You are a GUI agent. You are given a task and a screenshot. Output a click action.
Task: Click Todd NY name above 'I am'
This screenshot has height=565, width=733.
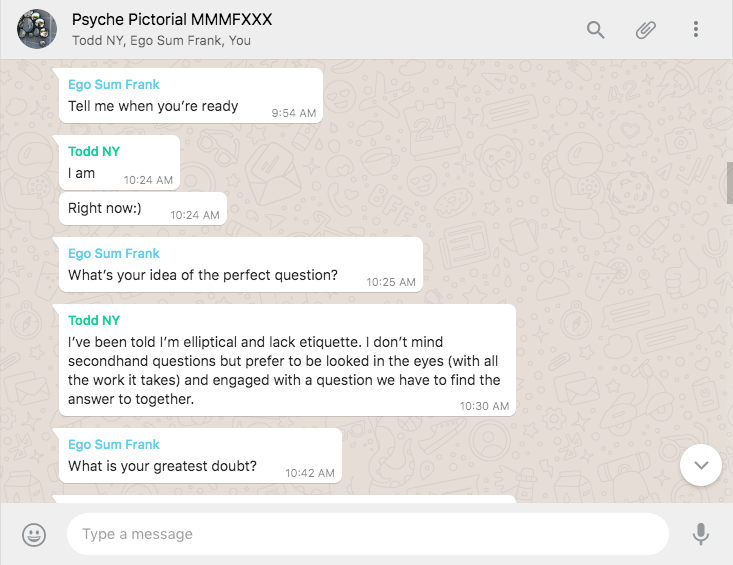pyautogui.click(x=94, y=152)
